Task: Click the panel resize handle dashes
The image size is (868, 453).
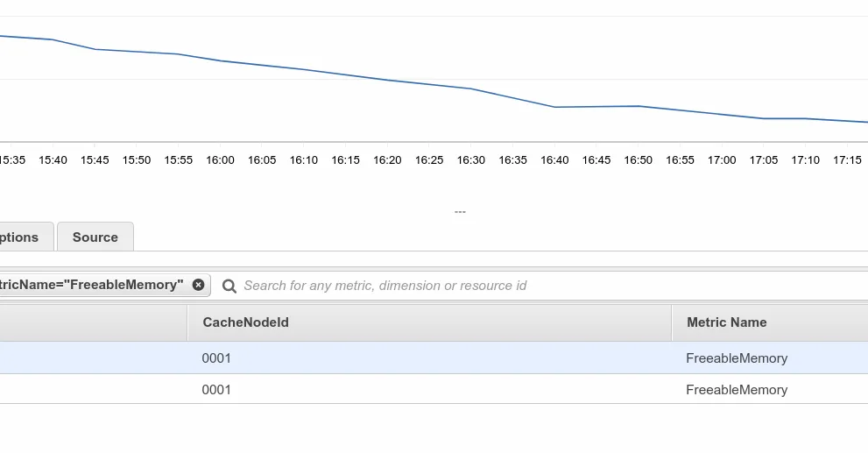Action: pos(460,211)
